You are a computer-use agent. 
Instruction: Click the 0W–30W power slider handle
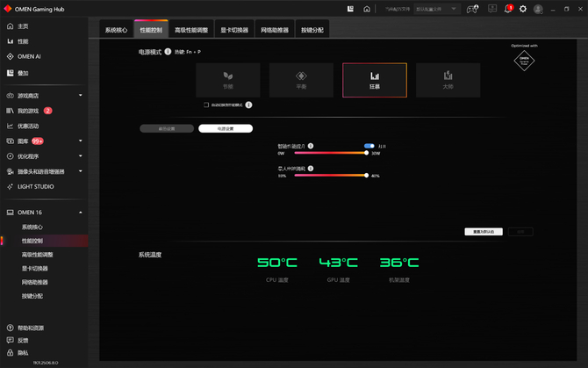click(366, 153)
